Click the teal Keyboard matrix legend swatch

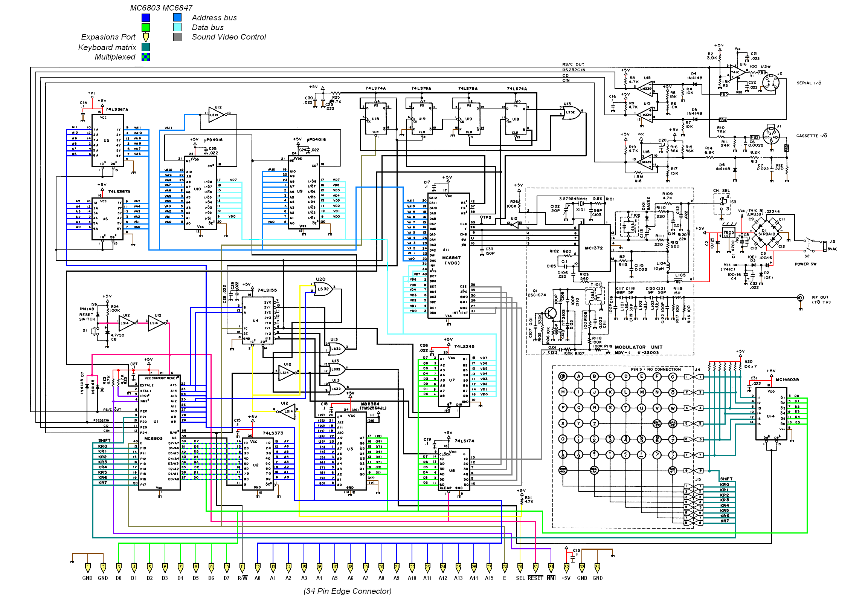pos(146,47)
